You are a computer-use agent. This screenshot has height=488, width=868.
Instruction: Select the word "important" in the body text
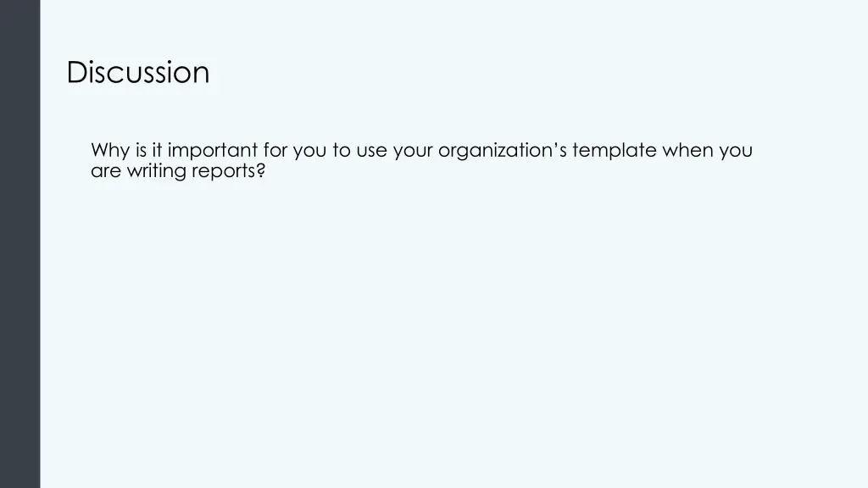click(x=213, y=151)
